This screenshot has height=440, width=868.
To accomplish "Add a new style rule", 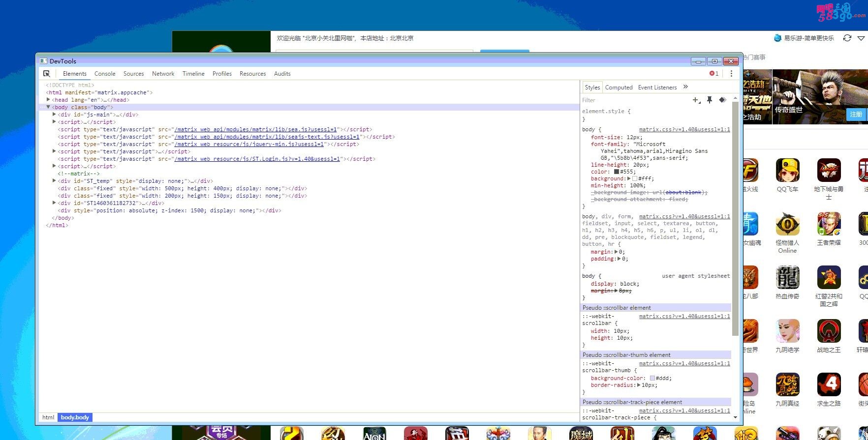I will pos(696,100).
